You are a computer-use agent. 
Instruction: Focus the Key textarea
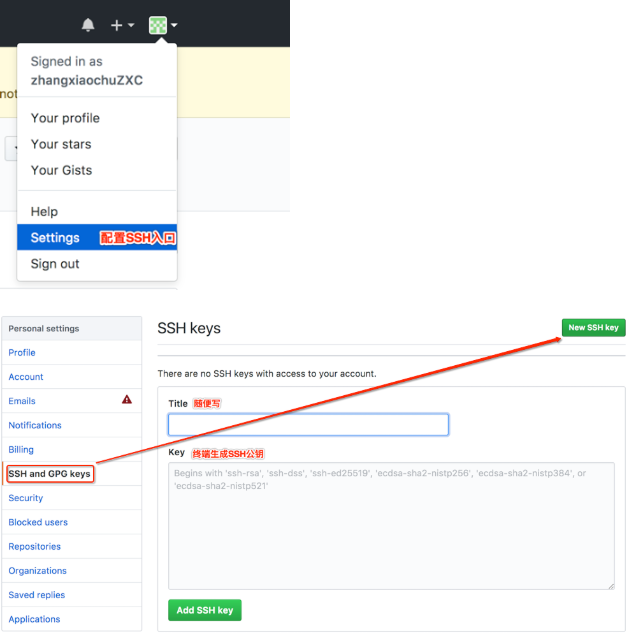[391, 526]
